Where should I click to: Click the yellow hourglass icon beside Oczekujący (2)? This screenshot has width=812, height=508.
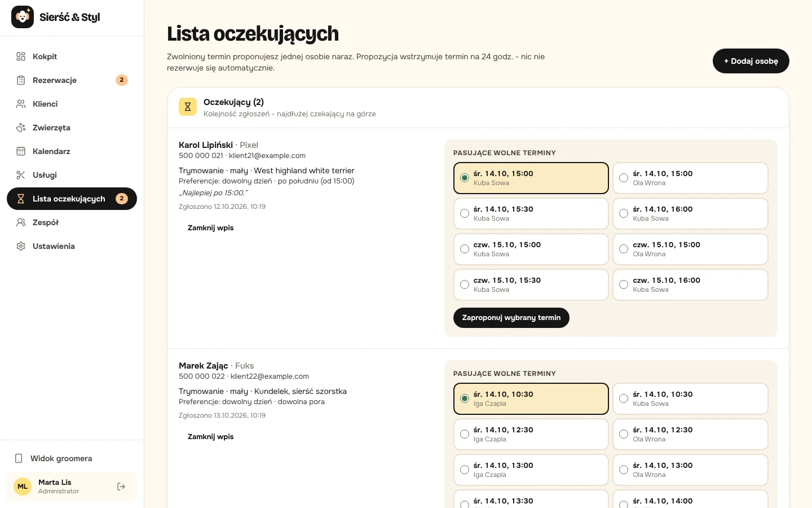(188, 107)
